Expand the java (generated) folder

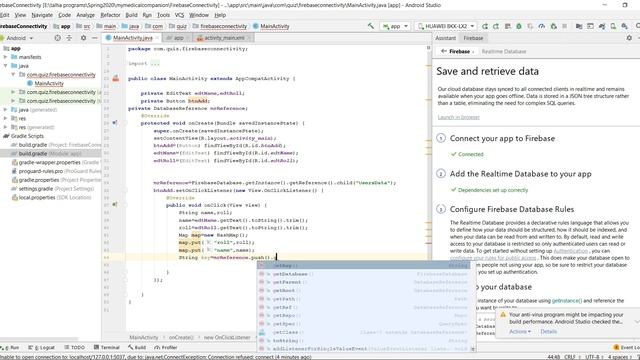click(6, 109)
